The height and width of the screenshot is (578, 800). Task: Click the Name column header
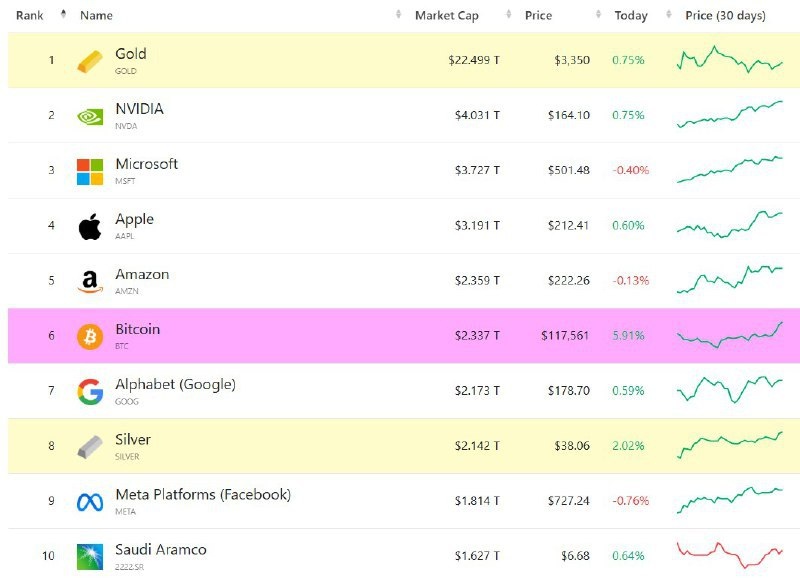(x=96, y=15)
